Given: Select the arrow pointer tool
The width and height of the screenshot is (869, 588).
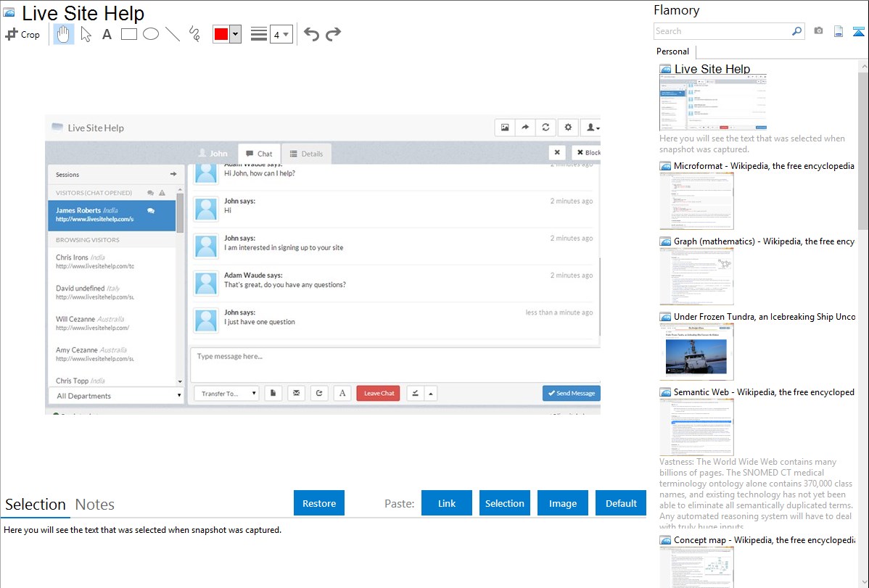Looking at the screenshot, I should [86, 34].
